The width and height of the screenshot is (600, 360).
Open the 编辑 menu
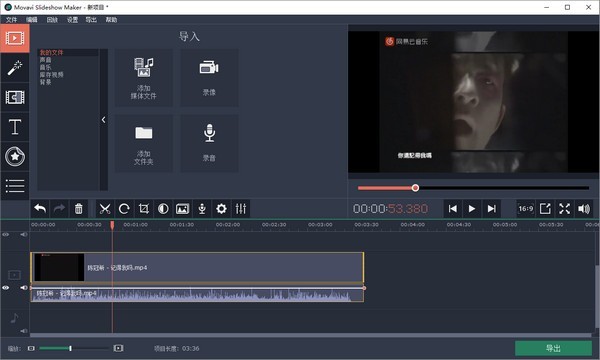pyautogui.click(x=32, y=20)
